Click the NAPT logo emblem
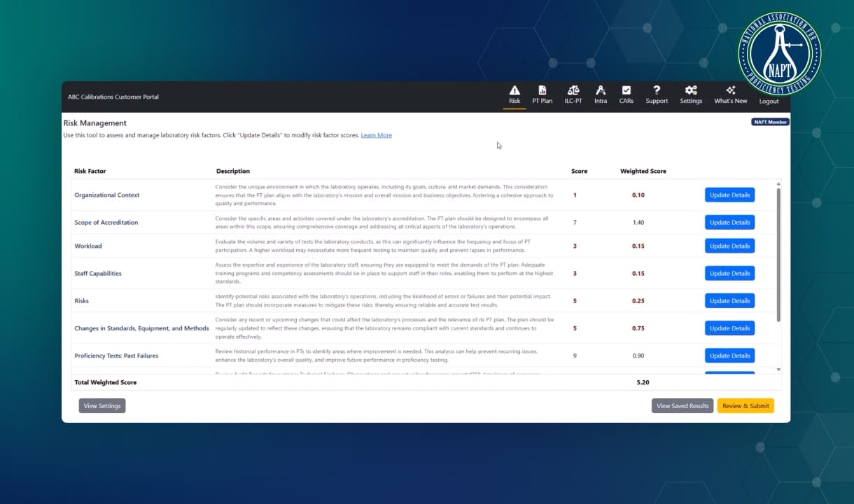 click(x=780, y=53)
